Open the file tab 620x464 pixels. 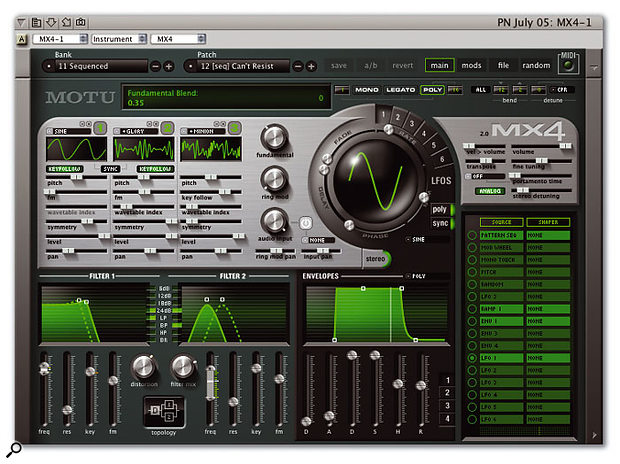coord(503,65)
